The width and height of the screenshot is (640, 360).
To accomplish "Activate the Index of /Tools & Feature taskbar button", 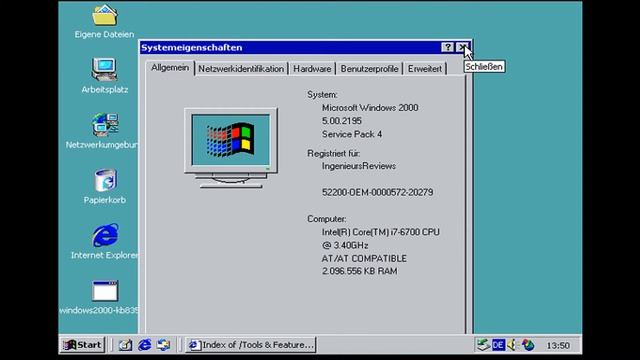I will pos(251,345).
